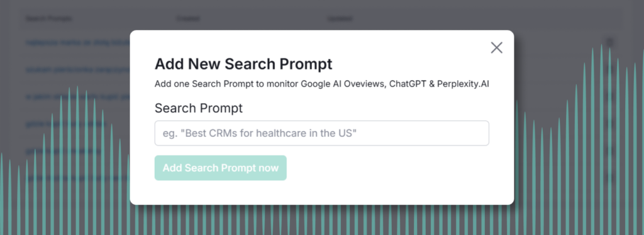The height and width of the screenshot is (235, 644).
Task: Open the third blurred prompt link in table
Action: [x=77, y=97]
